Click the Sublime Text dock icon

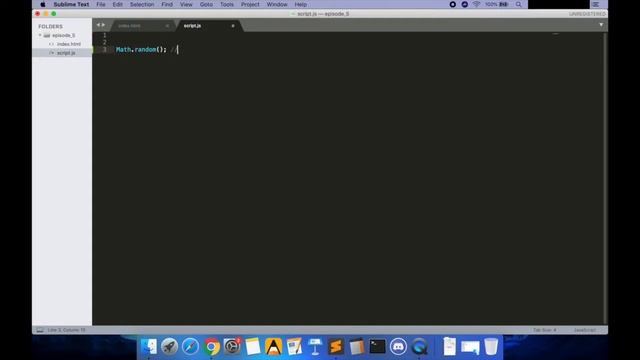(x=336, y=347)
